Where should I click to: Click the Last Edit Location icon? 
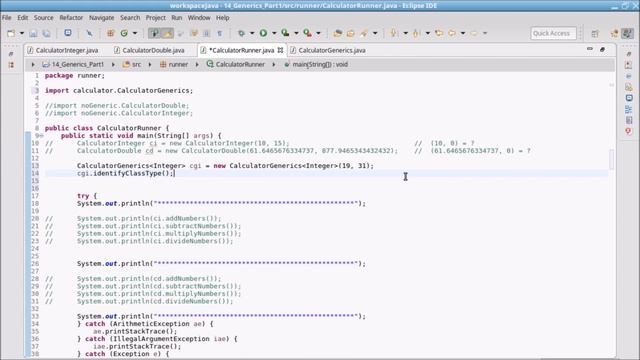(439, 33)
